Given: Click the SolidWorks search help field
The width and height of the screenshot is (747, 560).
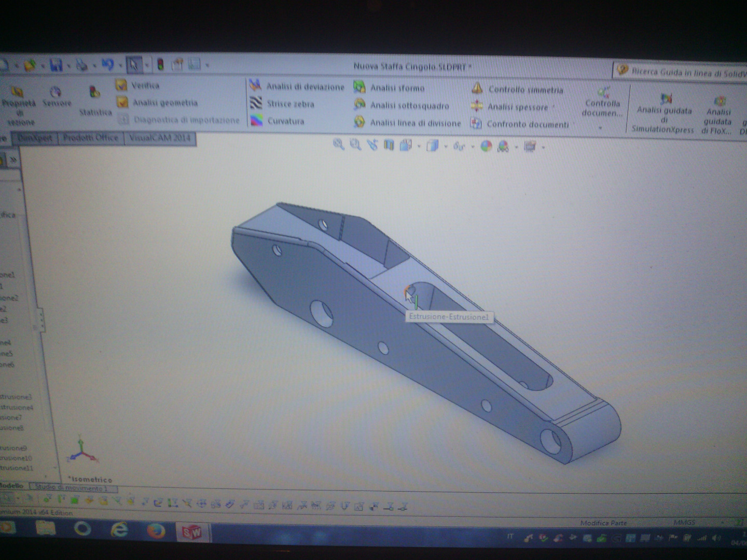Looking at the screenshot, I should 681,72.
